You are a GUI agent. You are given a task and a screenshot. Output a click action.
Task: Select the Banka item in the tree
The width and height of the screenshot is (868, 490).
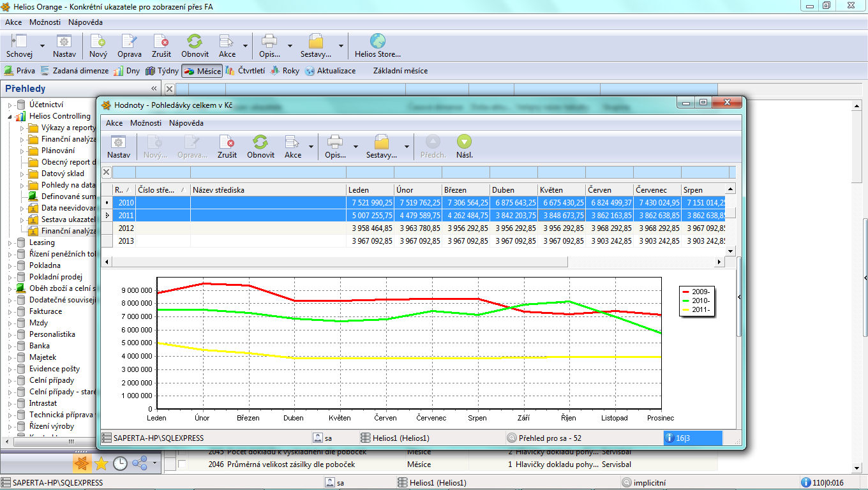40,346
